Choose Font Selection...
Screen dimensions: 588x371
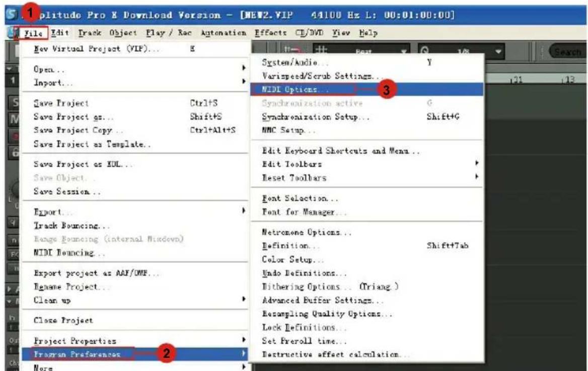367,198
